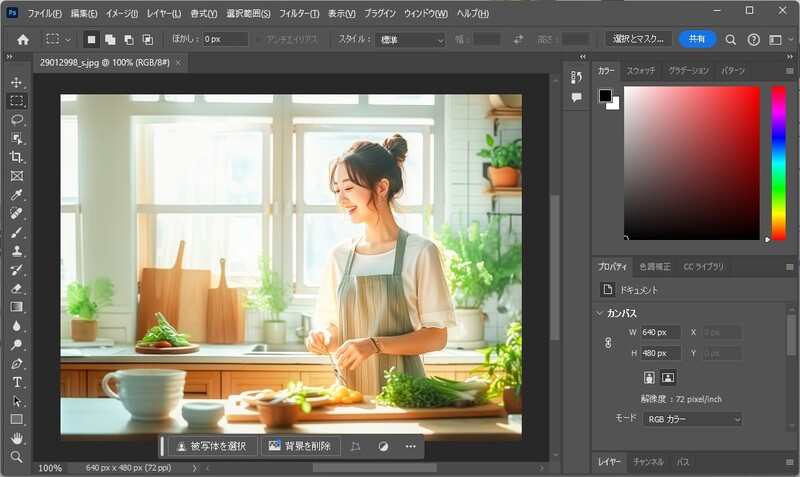800x477 pixels.
Task: Click the foreground color swatch
Action: (605, 95)
